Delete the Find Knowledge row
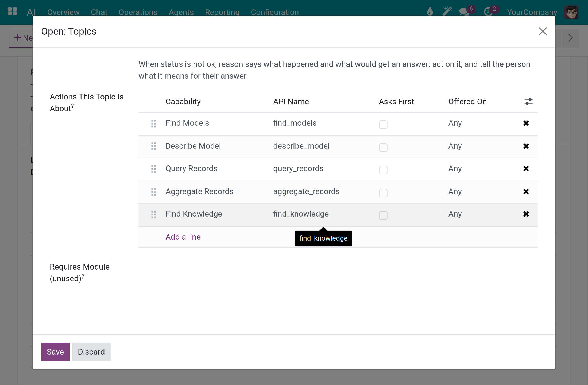 (x=526, y=214)
